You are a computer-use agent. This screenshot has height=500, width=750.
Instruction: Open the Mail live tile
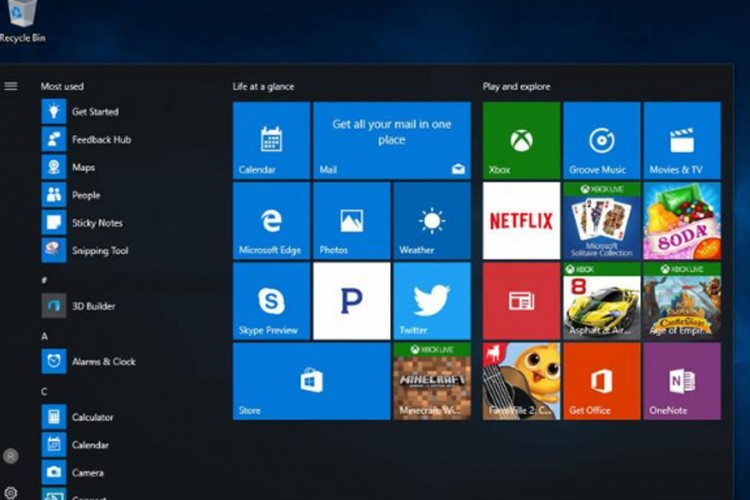coord(392,140)
